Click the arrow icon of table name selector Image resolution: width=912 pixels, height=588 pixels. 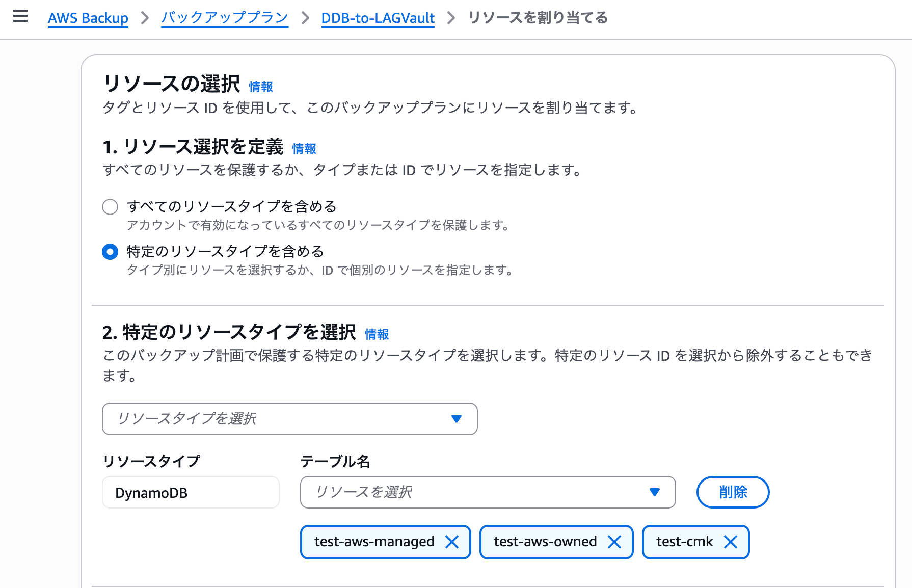(x=655, y=492)
